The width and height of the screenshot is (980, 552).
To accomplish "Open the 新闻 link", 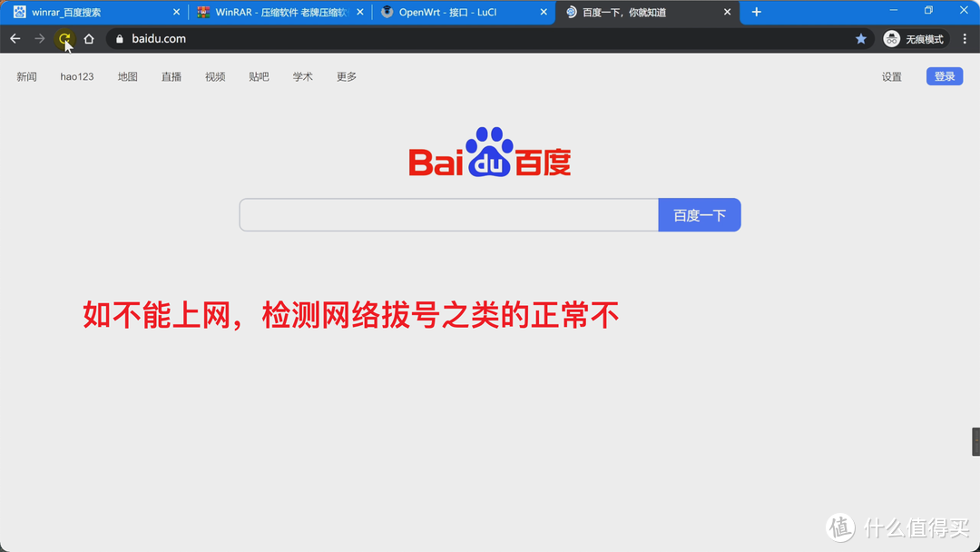I will click(27, 77).
